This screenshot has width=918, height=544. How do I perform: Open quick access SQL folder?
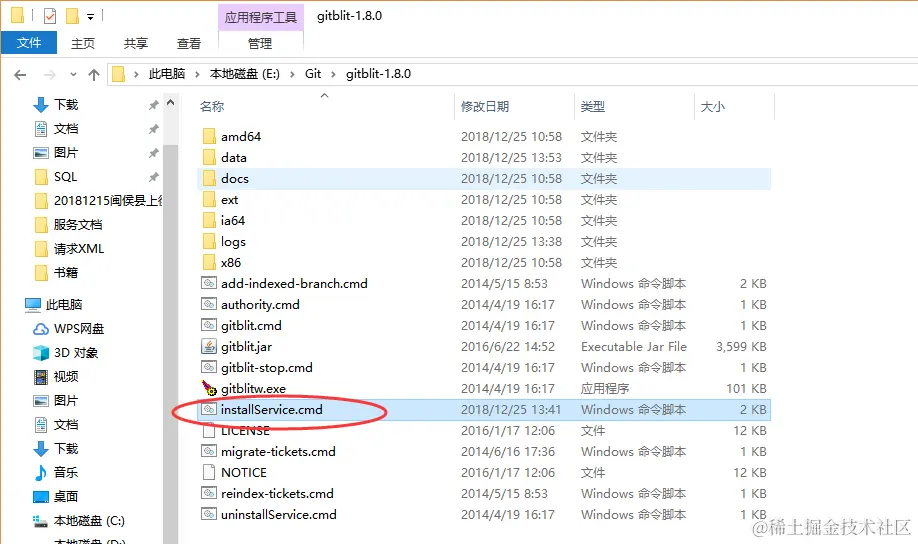click(x=56, y=177)
